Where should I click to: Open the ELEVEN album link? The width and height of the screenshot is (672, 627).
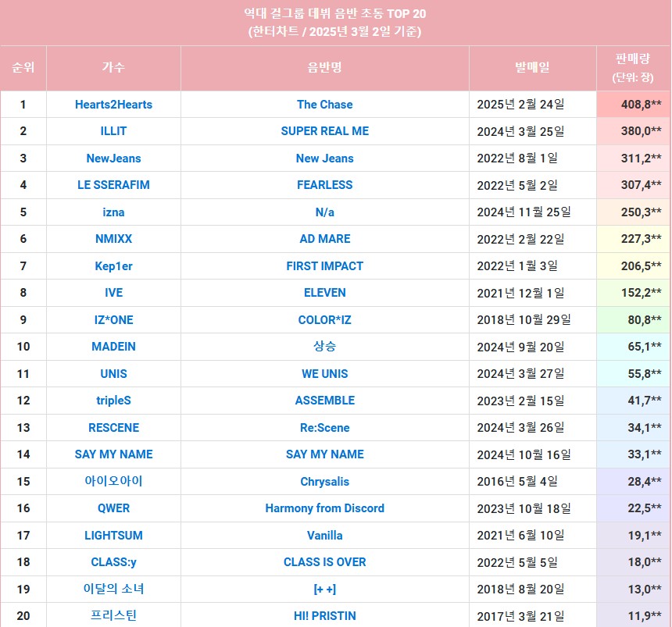click(x=324, y=293)
